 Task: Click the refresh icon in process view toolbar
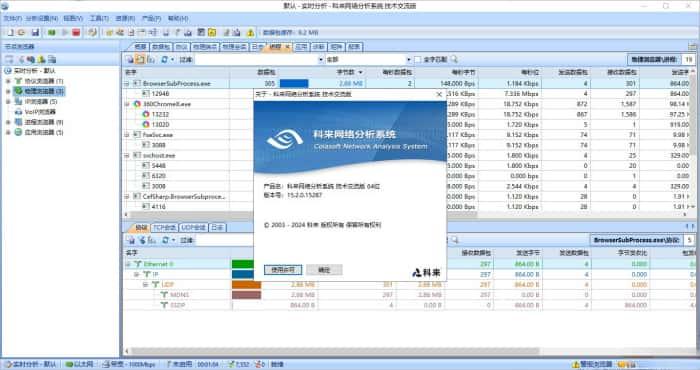point(164,59)
